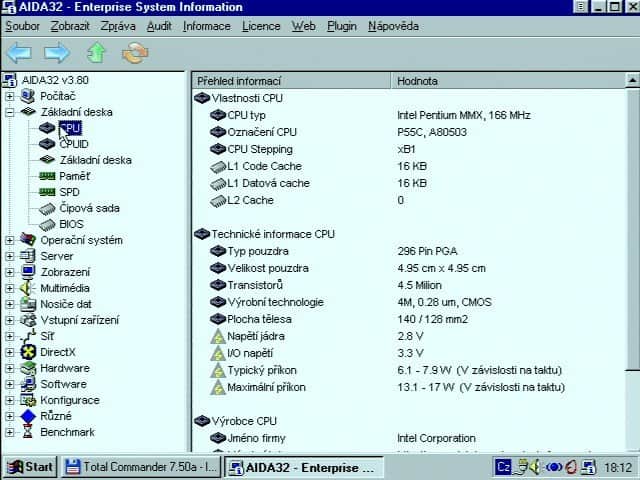Screen dimensions: 640x480
Task: Collapse the Základní deska parent node
Action: point(10,112)
